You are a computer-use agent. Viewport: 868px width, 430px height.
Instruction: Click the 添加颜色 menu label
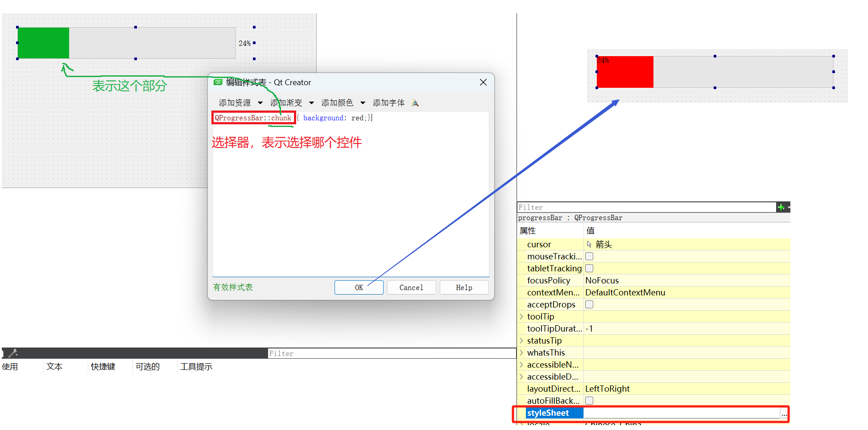[x=337, y=103]
